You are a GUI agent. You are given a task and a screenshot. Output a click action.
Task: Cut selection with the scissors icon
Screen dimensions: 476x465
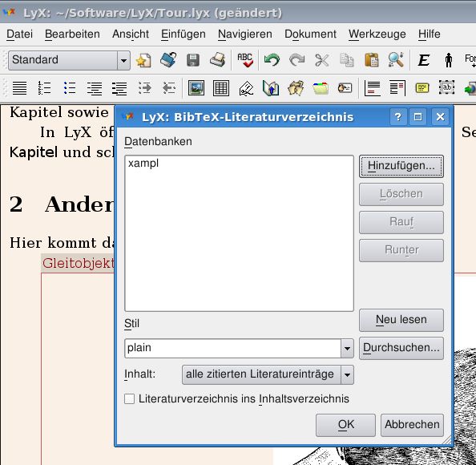322,60
